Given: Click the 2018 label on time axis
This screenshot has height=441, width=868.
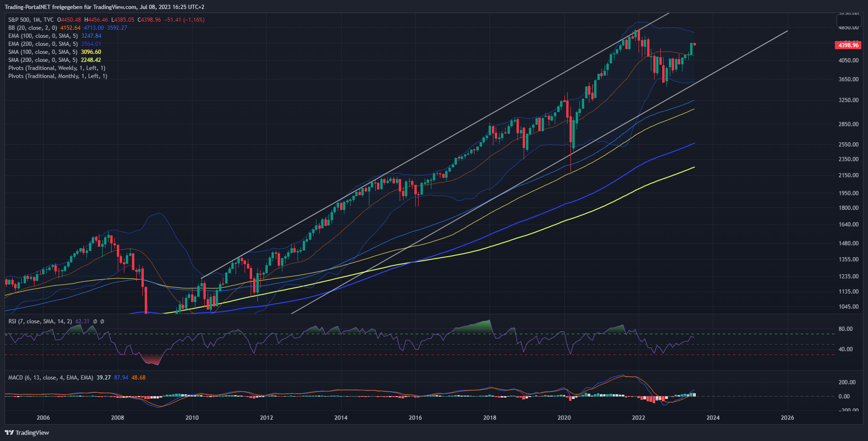Looking at the screenshot, I should [490, 417].
